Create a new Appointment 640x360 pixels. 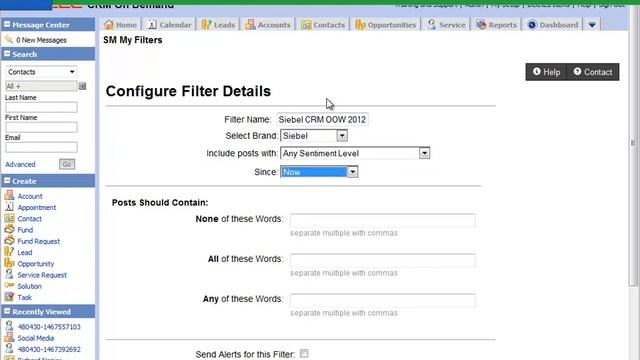pyautogui.click(x=37, y=207)
